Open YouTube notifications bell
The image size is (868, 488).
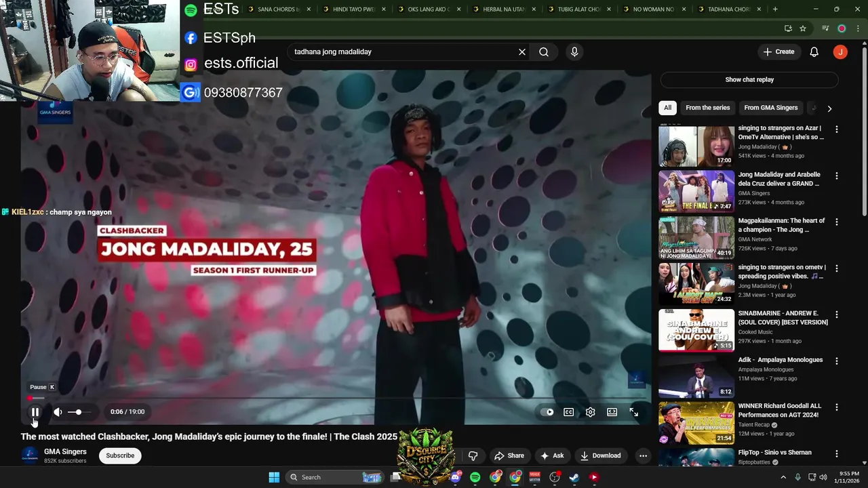pyautogui.click(x=814, y=52)
